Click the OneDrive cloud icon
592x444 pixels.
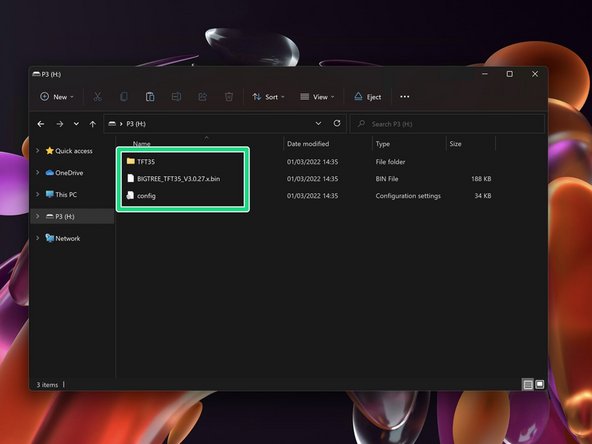click(x=49, y=173)
